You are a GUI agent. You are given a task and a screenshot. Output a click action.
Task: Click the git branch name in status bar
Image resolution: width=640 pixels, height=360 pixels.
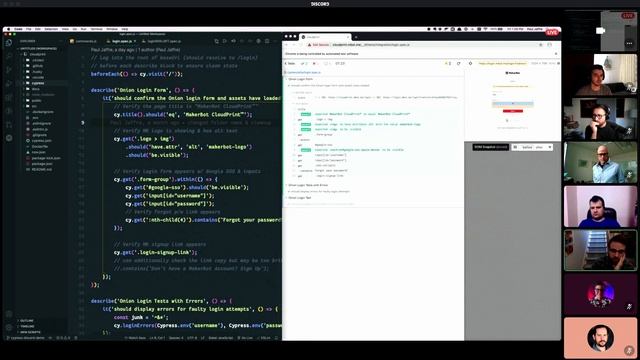coord(27,338)
